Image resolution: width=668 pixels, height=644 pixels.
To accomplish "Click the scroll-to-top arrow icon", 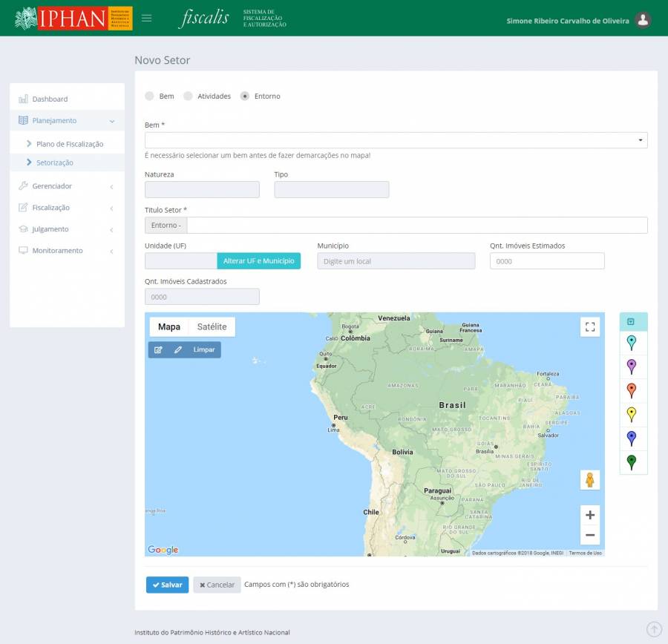I will pos(654,629).
